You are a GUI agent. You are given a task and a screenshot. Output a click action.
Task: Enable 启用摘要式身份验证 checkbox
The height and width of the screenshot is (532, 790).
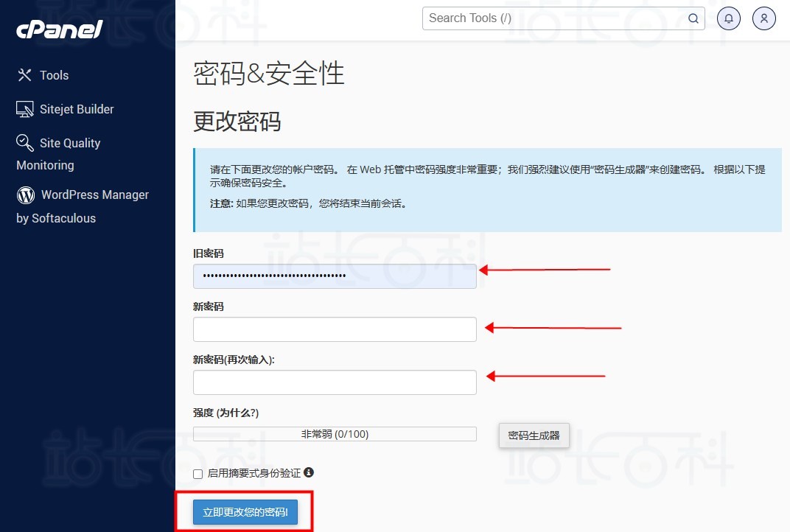point(198,474)
